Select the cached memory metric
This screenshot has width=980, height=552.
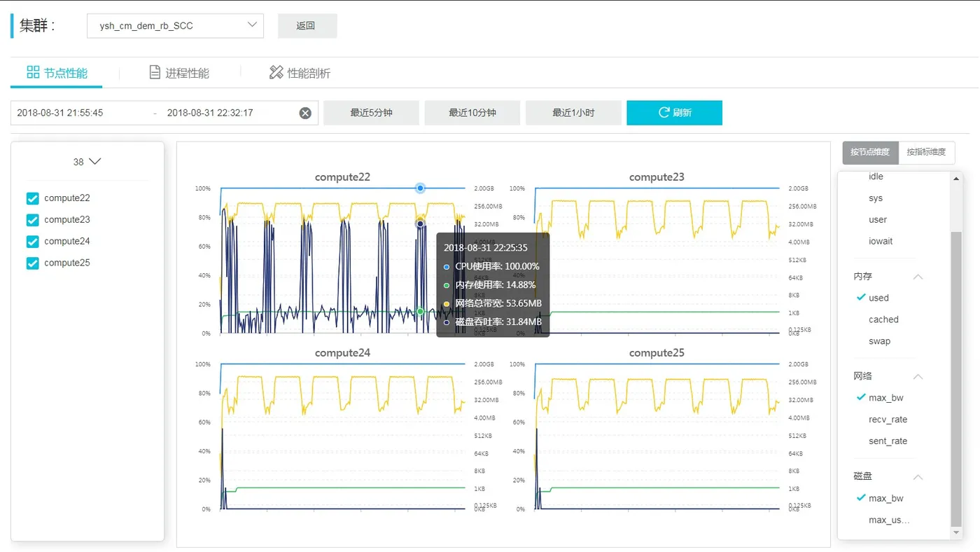tap(883, 319)
